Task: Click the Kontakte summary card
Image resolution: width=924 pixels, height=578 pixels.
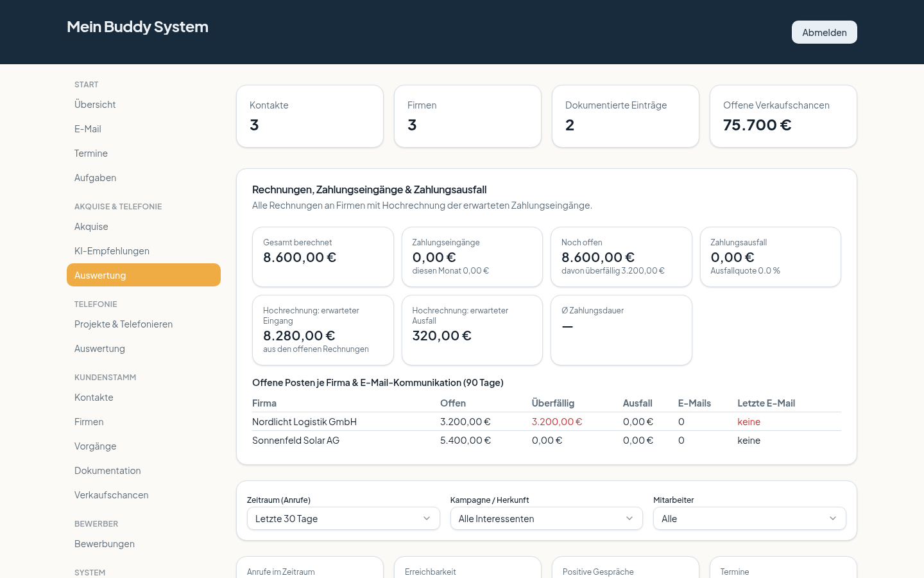Action: [310, 116]
